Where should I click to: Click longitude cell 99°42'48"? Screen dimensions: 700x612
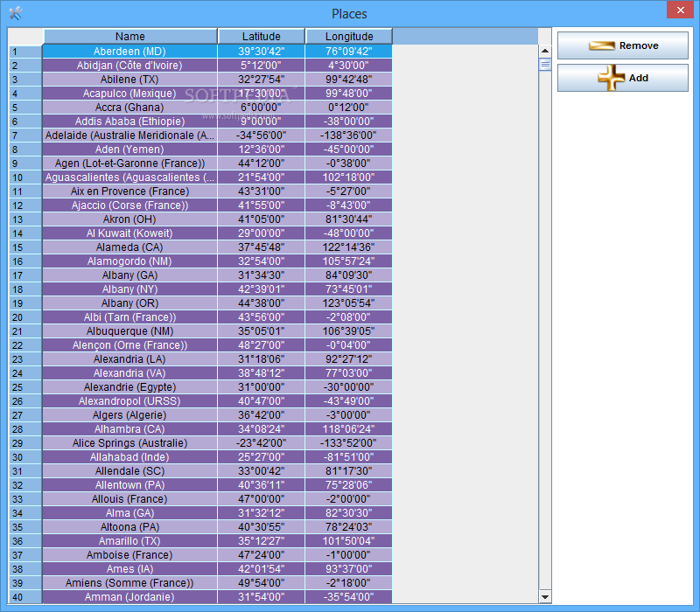point(348,80)
